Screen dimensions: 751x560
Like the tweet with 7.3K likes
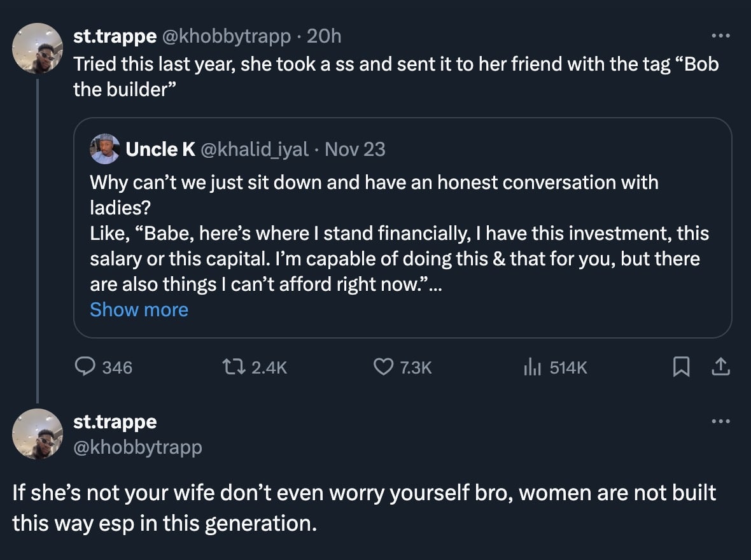coord(383,367)
